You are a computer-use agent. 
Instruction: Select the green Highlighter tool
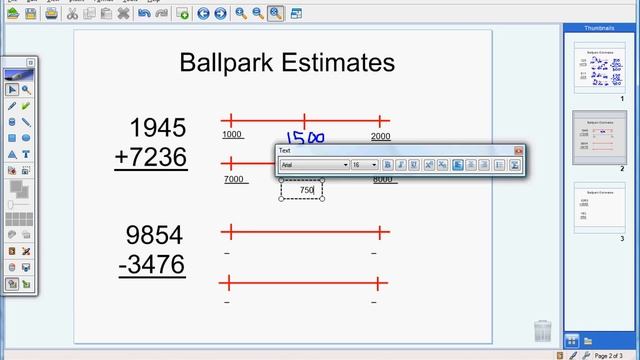[26, 106]
